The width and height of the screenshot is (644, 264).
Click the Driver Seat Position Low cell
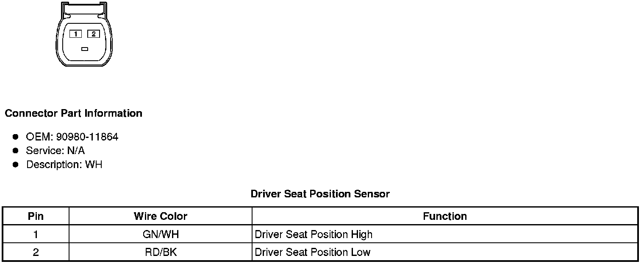pyautogui.click(x=312, y=252)
